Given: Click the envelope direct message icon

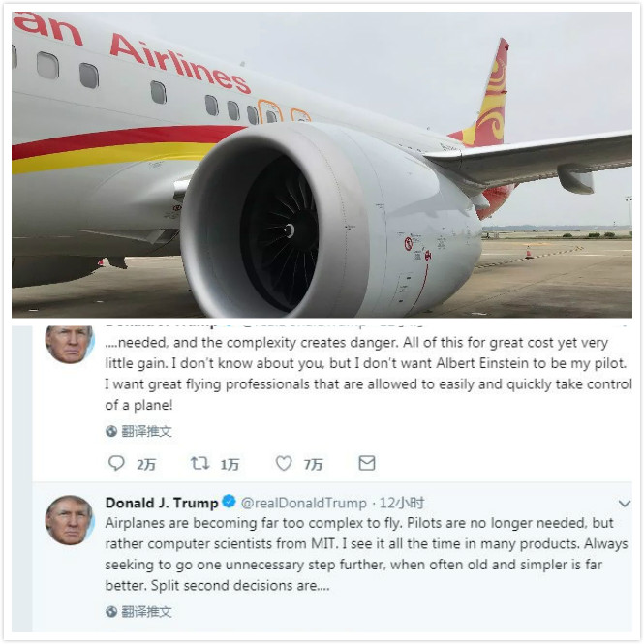Looking at the screenshot, I should point(367,463).
